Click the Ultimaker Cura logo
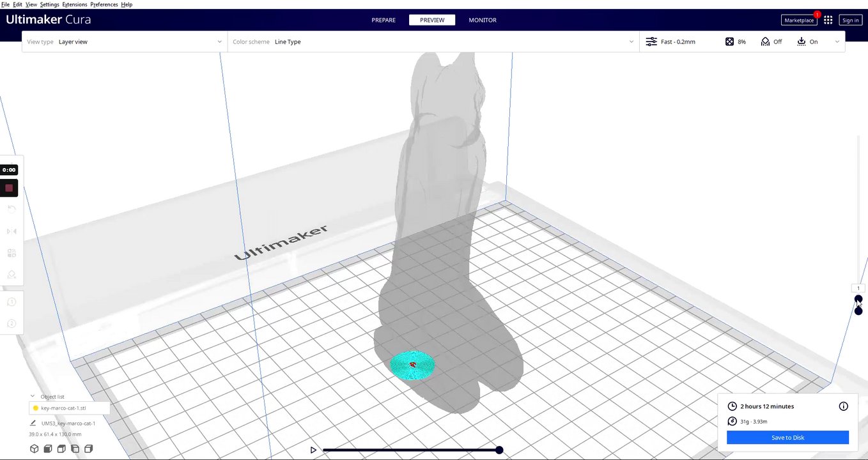The image size is (868, 460). (49, 20)
